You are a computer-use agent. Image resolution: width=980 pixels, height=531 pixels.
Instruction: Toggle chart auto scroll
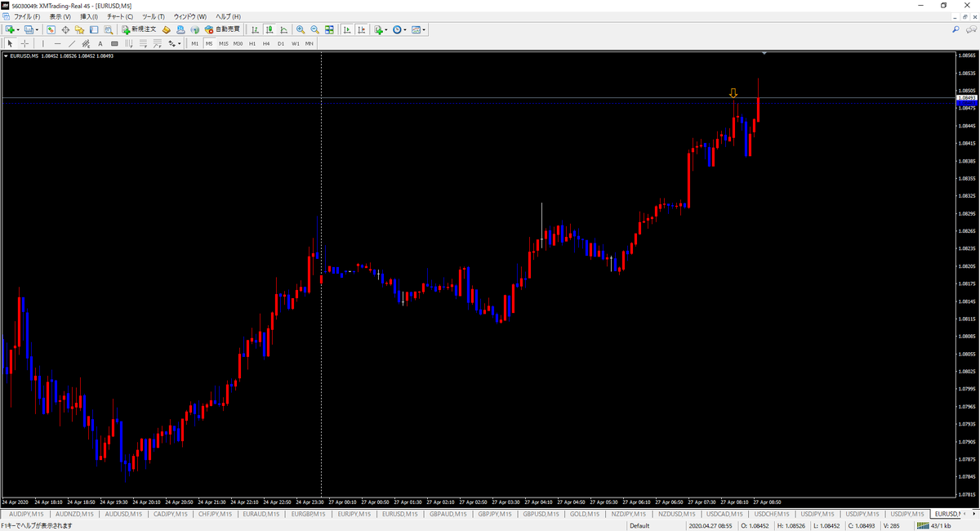[x=347, y=29]
